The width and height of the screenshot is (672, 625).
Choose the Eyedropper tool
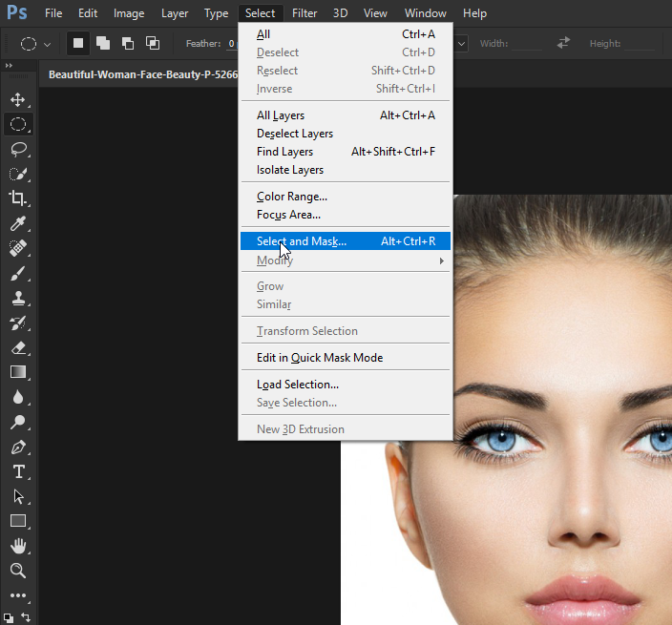(17, 223)
